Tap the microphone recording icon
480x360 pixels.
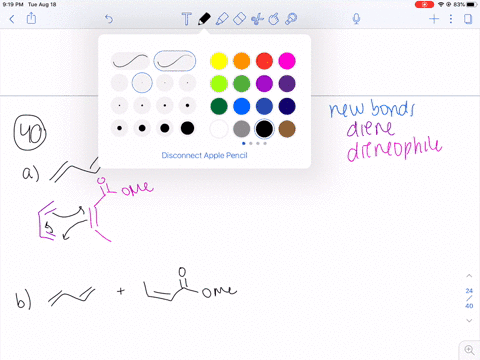(356, 19)
